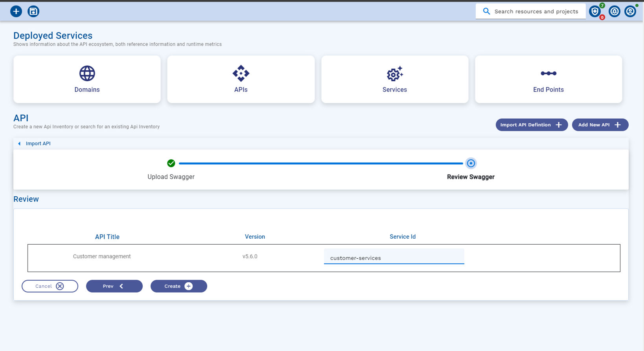Viewport: 644px width, 351px height.
Task: Click the Service Id input customer-services
Action: coord(394,256)
